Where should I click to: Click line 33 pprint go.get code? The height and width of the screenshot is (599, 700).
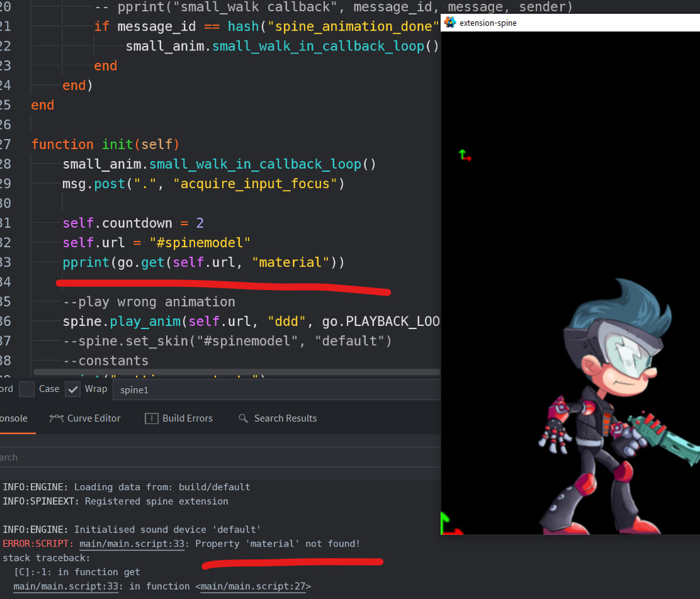point(203,262)
